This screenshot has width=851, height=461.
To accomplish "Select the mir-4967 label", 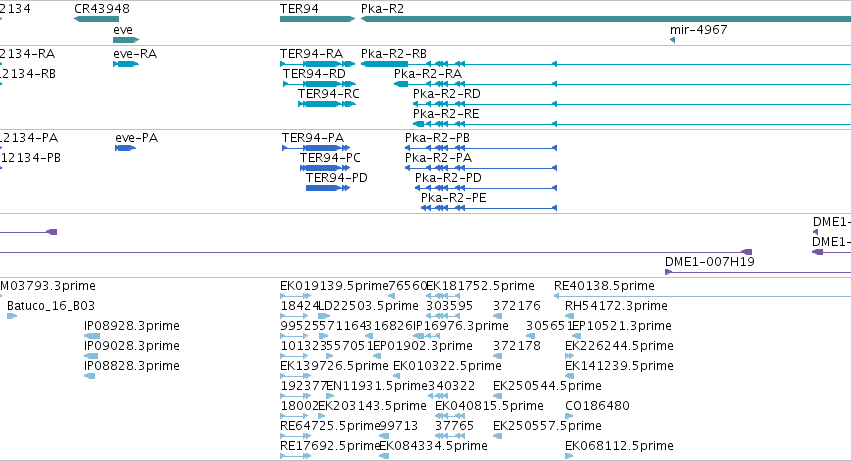I will tap(698, 30).
